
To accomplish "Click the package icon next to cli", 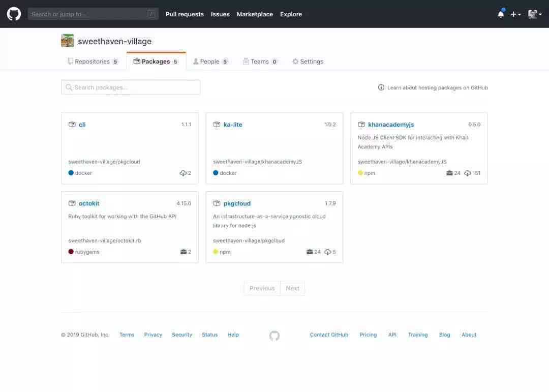I will pyautogui.click(x=72, y=125).
